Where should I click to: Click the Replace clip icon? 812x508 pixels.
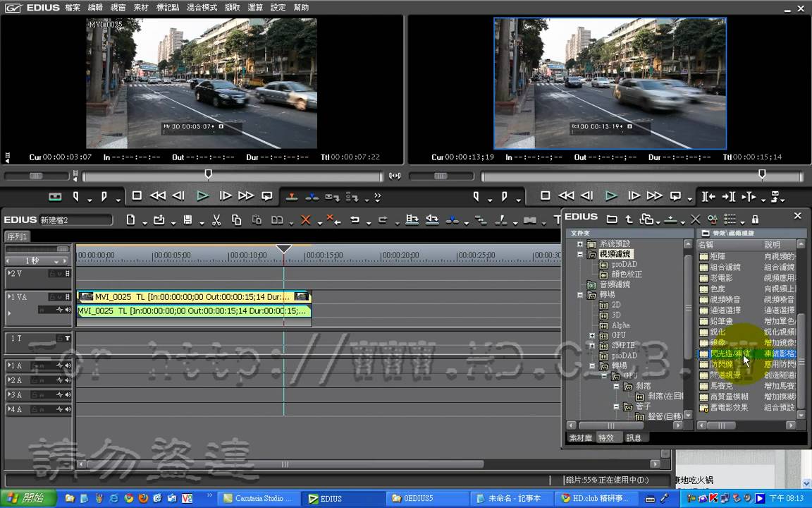pos(277,220)
